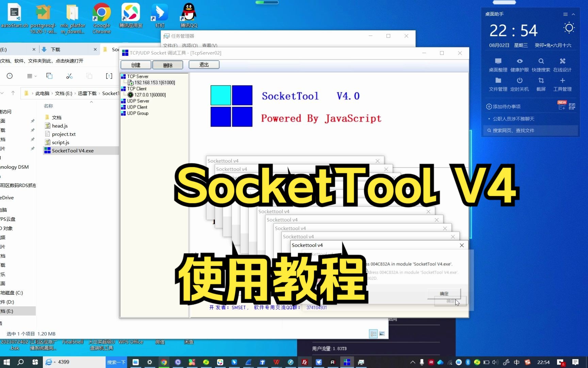This screenshot has width=588, height=368.
Task: Select the 截屏 screenshot tool
Action: tap(541, 84)
